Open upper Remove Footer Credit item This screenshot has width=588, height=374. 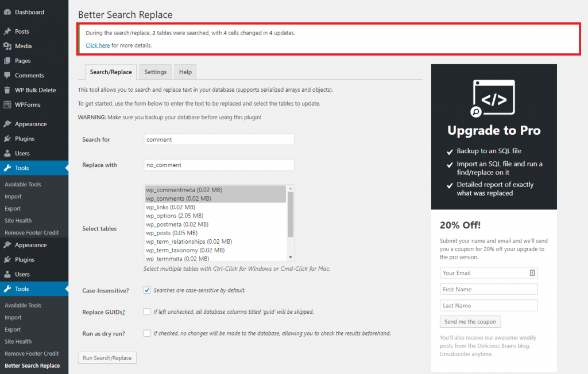point(32,232)
